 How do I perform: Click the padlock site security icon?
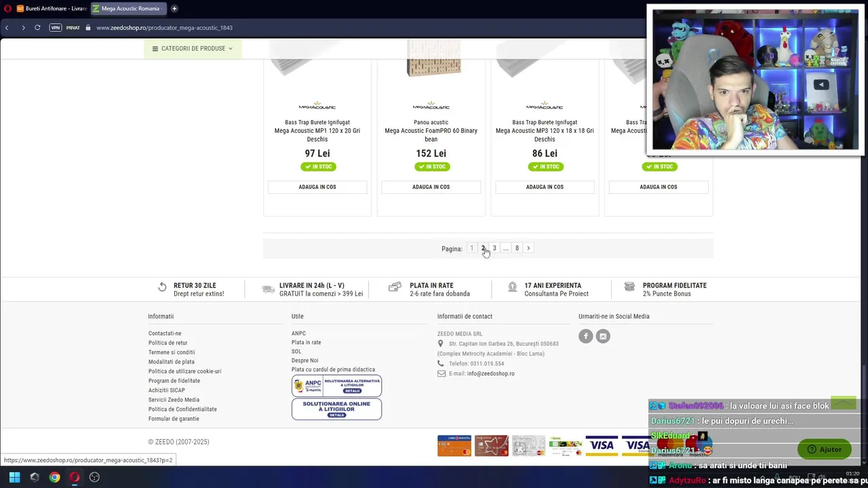click(x=88, y=28)
